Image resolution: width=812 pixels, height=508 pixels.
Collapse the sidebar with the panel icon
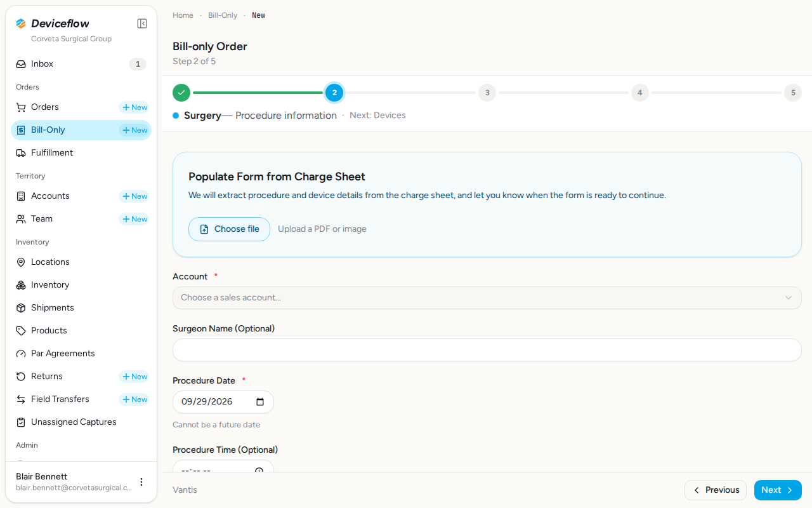click(142, 23)
